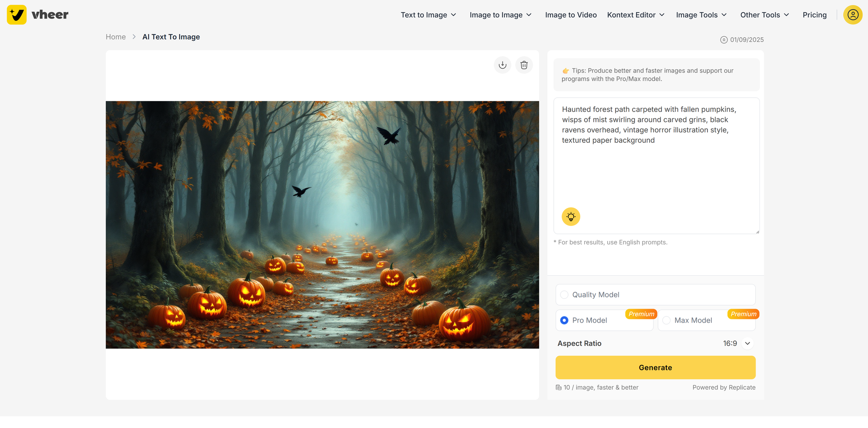Open the Image to Video page
Screen dimensions: 868x428
tap(571, 15)
